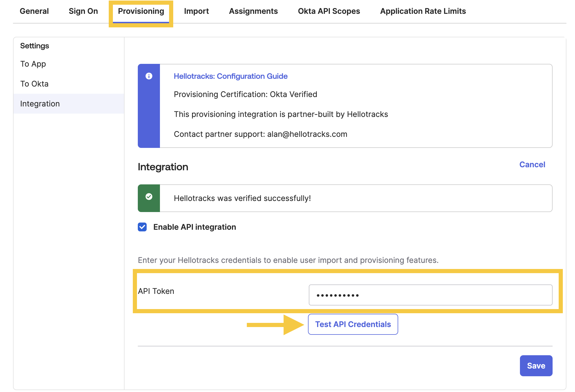Open the Okta API Scopes tab

click(x=329, y=11)
